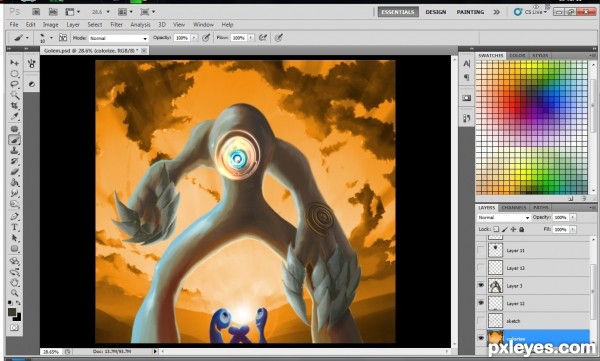Open the brush Opacity slider arrow
The image size is (600, 361).
click(194, 38)
